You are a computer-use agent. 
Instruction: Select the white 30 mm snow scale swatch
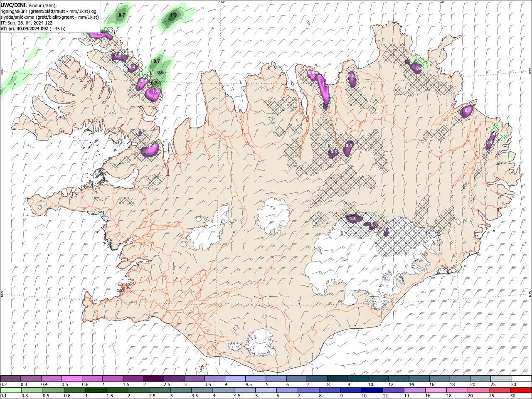[x=522, y=379]
